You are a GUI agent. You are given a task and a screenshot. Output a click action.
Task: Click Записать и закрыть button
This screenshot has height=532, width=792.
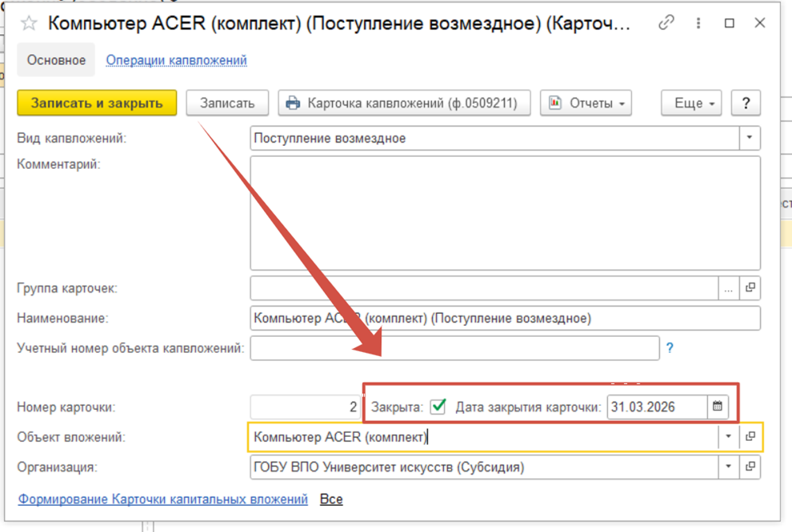[97, 103]
